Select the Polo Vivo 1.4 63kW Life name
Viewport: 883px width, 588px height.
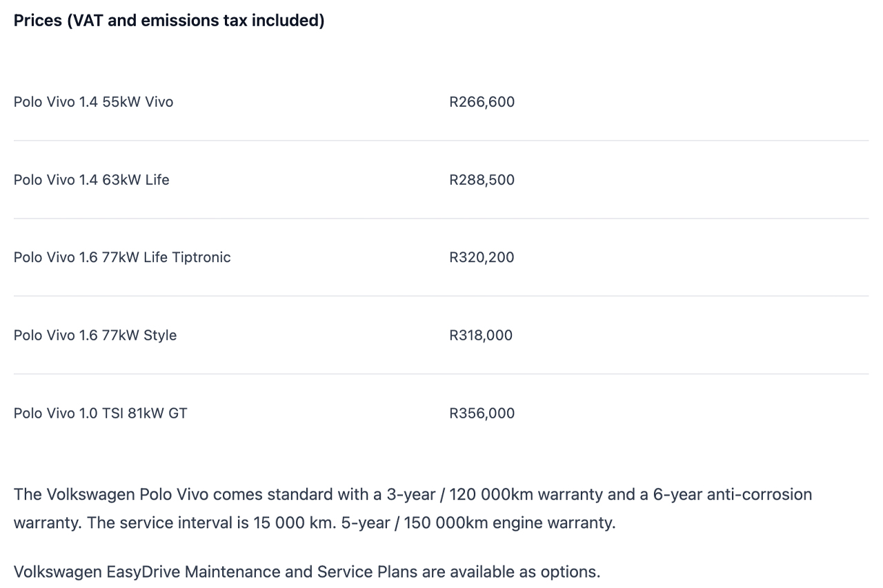pos(91,180)
